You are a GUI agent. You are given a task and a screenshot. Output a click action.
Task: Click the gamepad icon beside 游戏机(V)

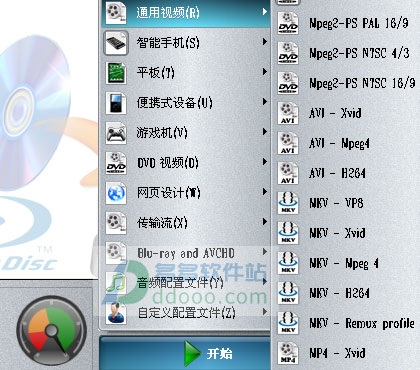[116, 133]
